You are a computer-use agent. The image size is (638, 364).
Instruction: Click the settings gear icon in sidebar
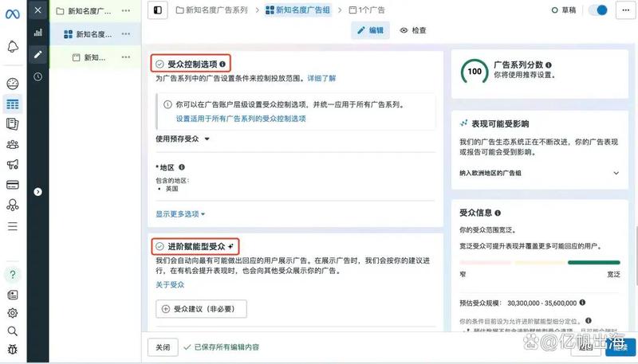tap(12, 313)
